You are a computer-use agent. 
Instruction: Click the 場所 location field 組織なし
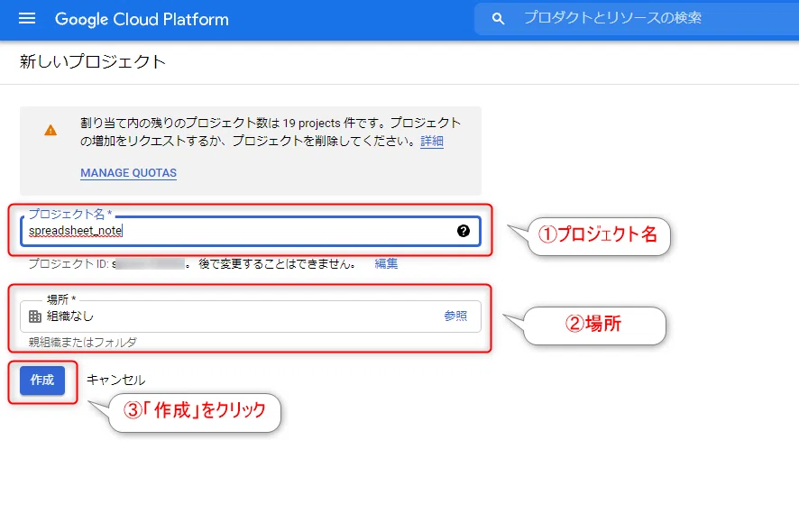point(250,316)
